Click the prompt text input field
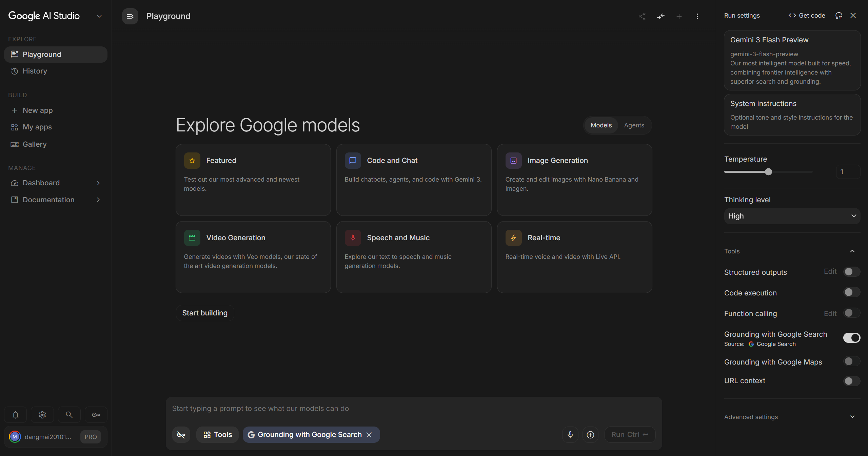Image resolution: width=868 pixels, height=456 pixels. [x=414, y=409]
